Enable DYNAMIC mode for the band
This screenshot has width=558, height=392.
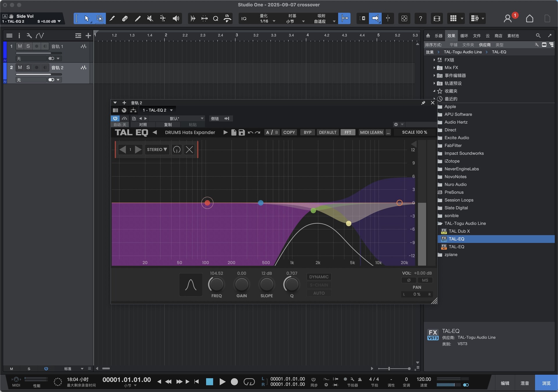point(319,277)
